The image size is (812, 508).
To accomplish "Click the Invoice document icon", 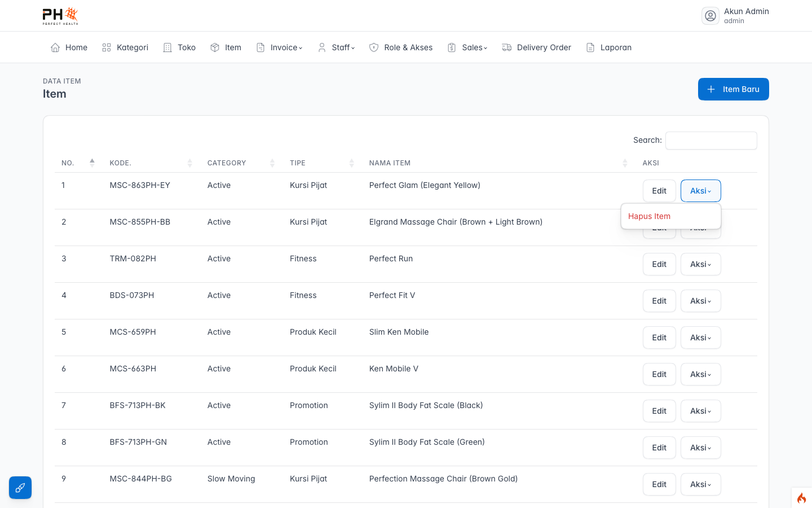I will 261,47.
